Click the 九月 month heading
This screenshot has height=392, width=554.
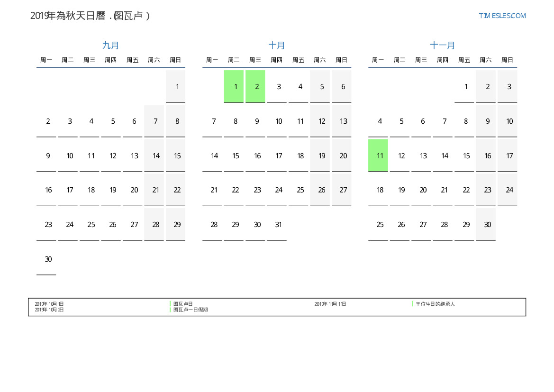[x=111, y=46]
